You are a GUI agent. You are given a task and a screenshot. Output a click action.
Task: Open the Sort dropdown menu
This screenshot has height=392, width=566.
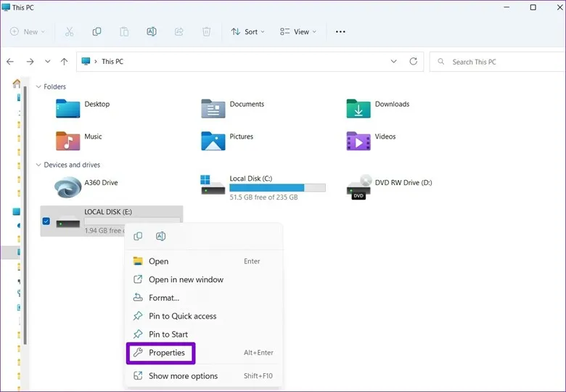click(247, 32)
